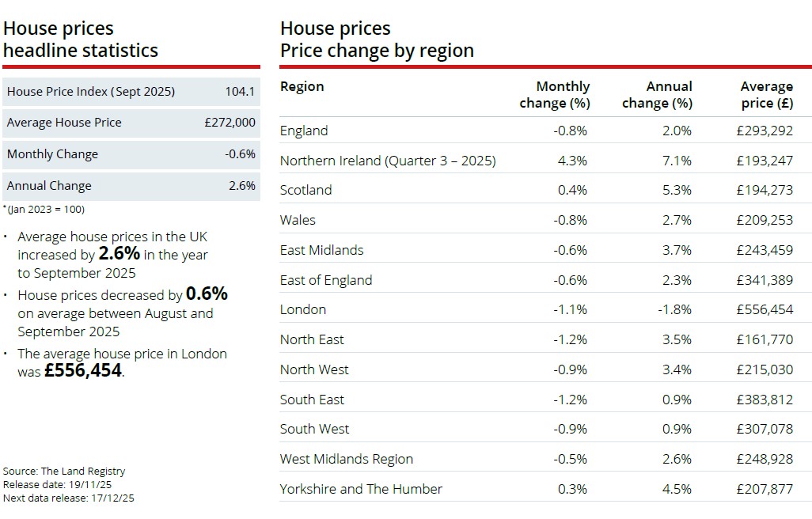Click London's average price £556,454 in table
Image resolution: width=812 pixels, height=519 pixels.
click(764, 309)
